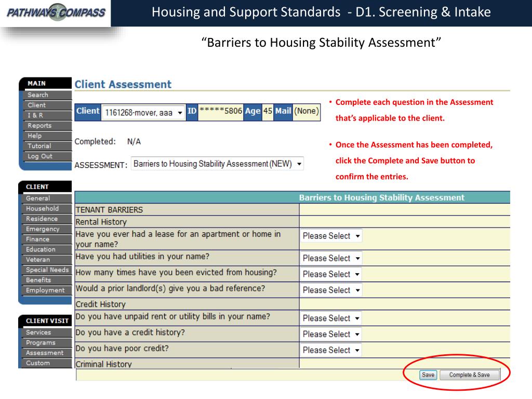Click the TENANT BARRIERS row label

(x=109, y=210)
